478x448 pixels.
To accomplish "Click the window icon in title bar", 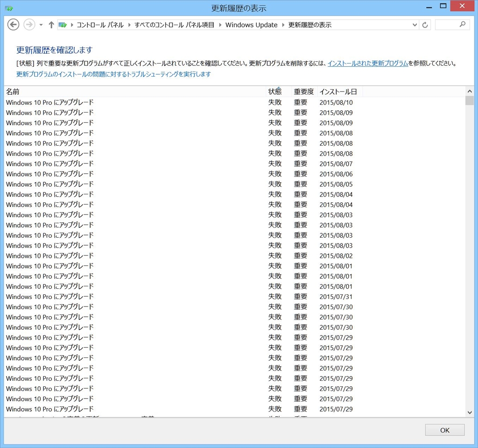I will tap(9, 8).
